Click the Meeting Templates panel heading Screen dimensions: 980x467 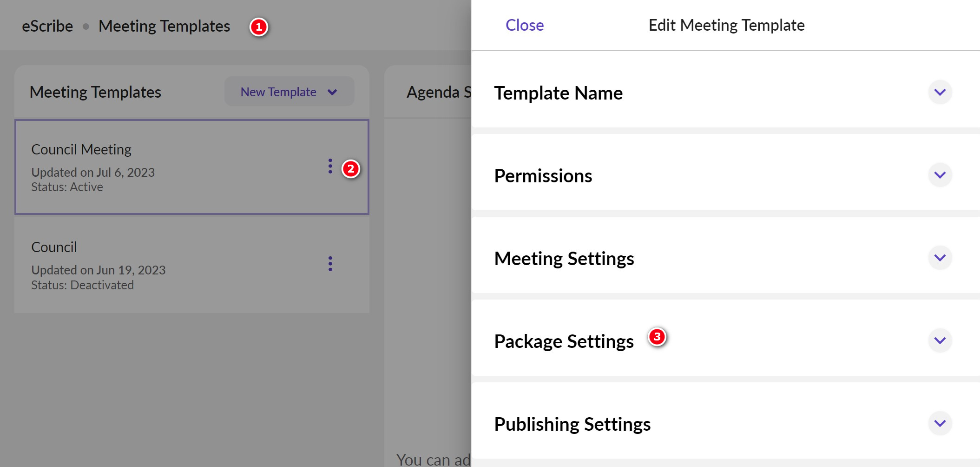(x=96, y=92)
